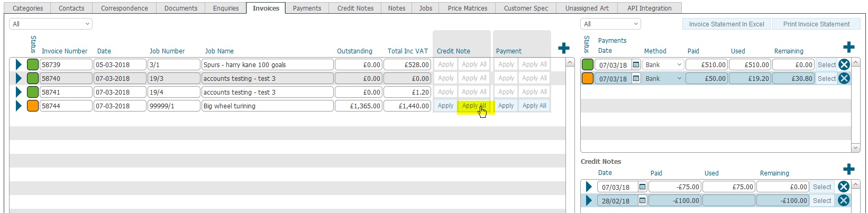
Task: Remove the -£100.00 credit note
Action: click(x=844, y=200)
